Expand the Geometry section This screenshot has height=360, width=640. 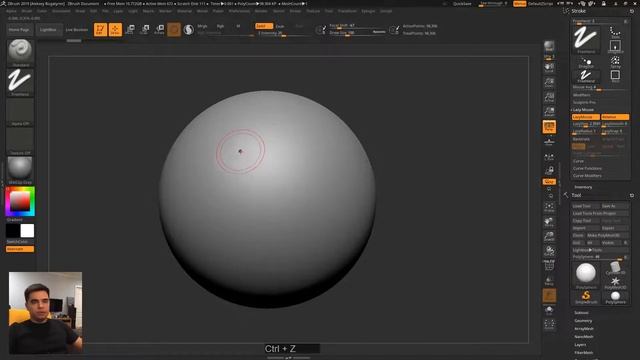[583, 321]
